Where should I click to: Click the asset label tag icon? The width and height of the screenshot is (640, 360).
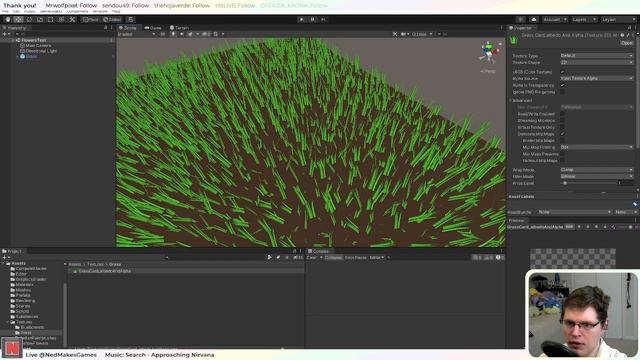click(x=635, y=204)
